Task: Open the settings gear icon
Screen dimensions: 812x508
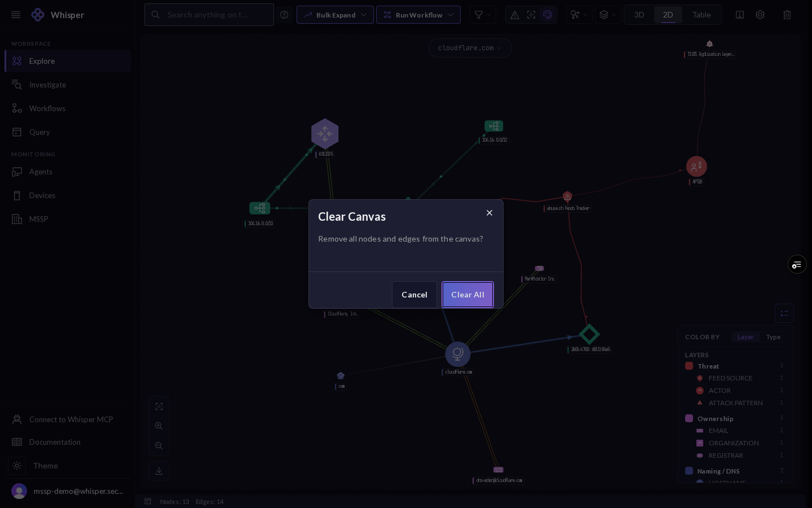Action: [760, 15]
